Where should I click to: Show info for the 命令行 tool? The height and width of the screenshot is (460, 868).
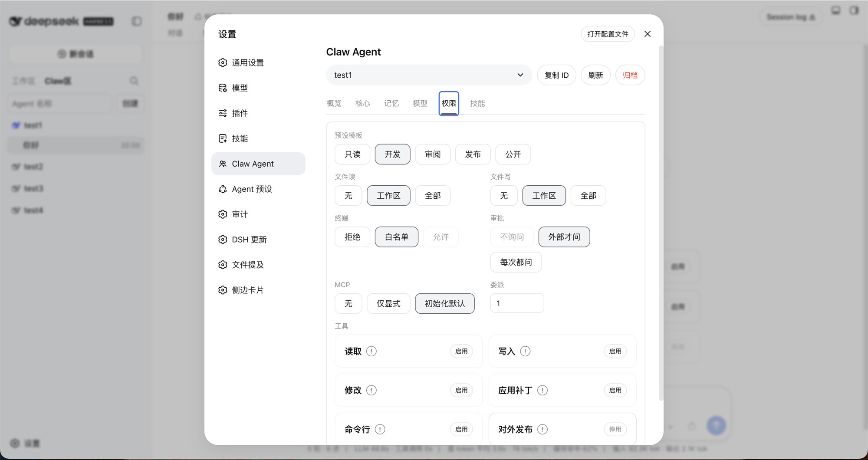[380, 429]
